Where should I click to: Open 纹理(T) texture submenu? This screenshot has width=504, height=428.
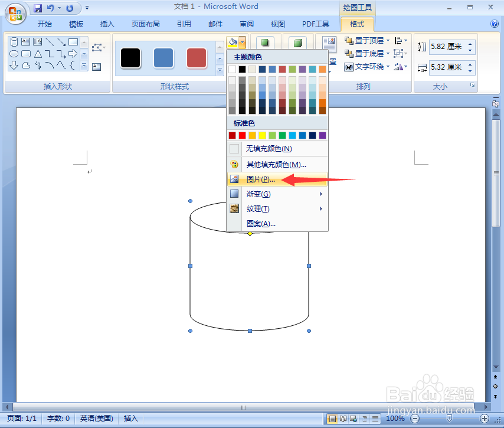point(277,209)
